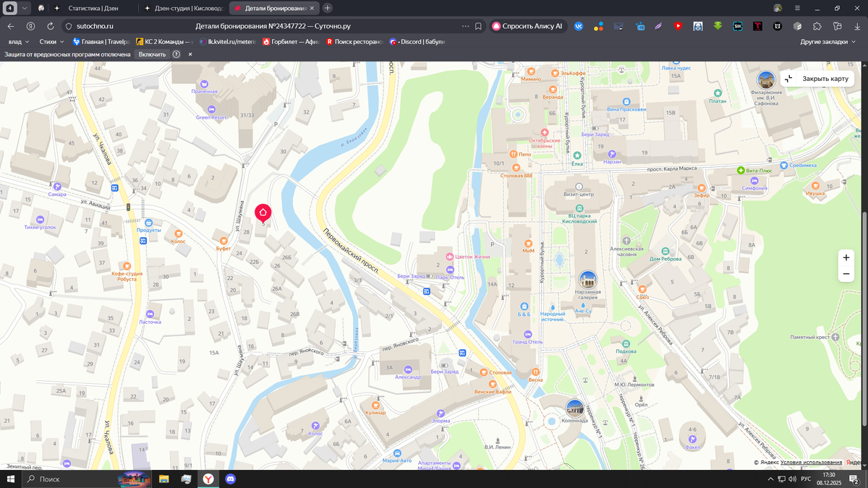Go back to the previous page
This screenshot has height=488, width=868.
(x=11, y=26)
